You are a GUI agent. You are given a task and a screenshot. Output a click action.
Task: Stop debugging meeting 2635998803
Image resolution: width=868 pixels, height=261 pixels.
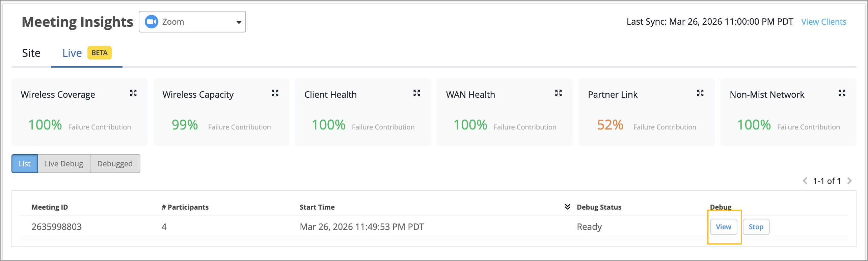tap(756, 227)
